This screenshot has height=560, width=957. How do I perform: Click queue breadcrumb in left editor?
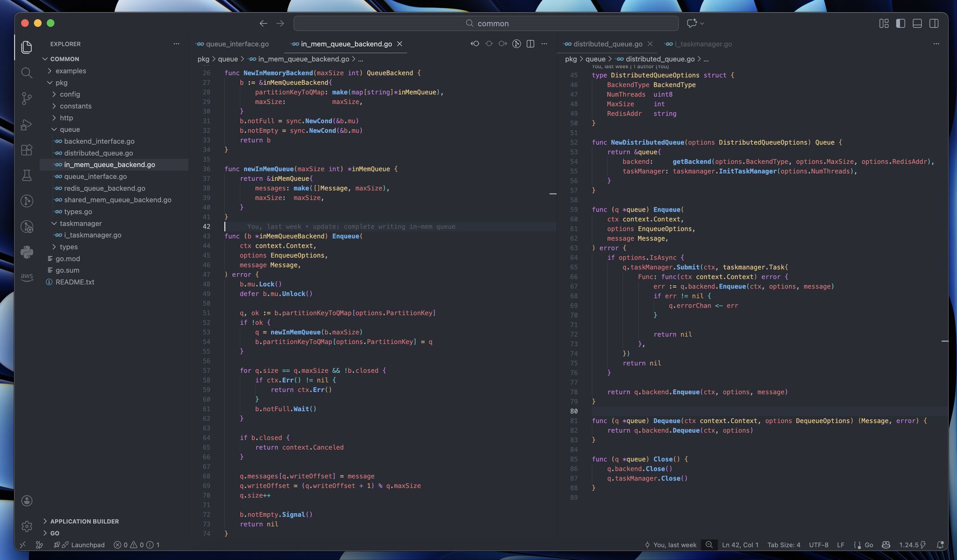(228, 59)
